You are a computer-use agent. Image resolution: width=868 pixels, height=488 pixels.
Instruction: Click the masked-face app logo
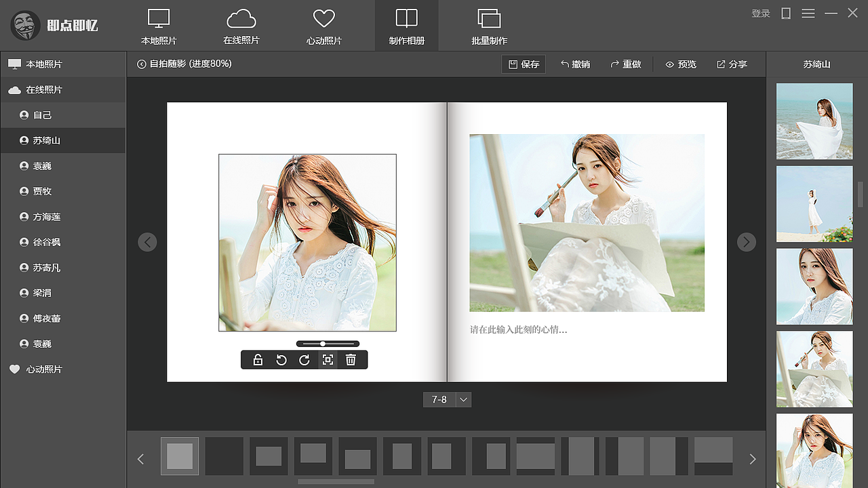26,25
